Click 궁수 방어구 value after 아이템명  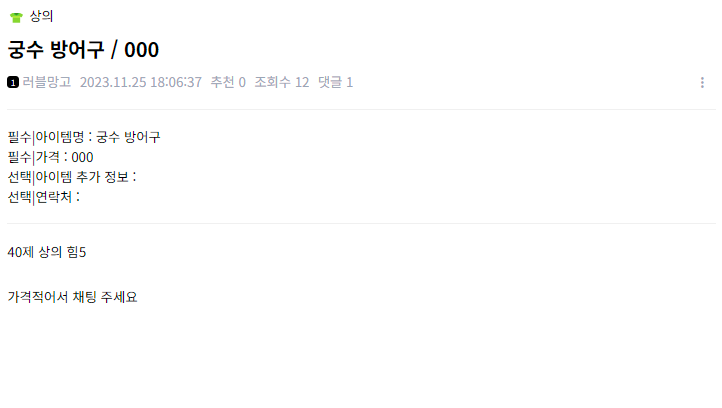(128, 137)
